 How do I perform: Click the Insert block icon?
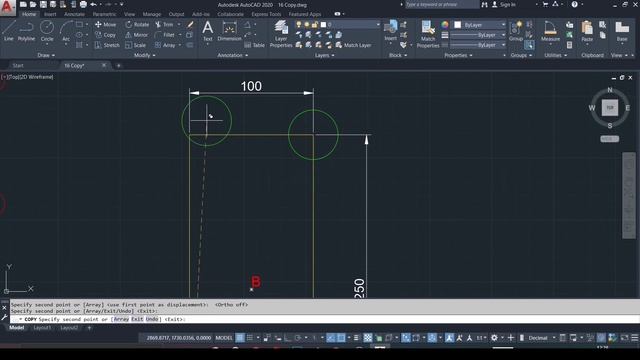[x=391, y=31]
